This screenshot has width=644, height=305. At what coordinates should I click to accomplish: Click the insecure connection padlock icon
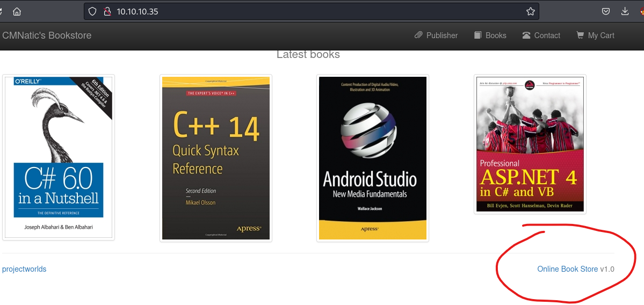coord(107,11)
